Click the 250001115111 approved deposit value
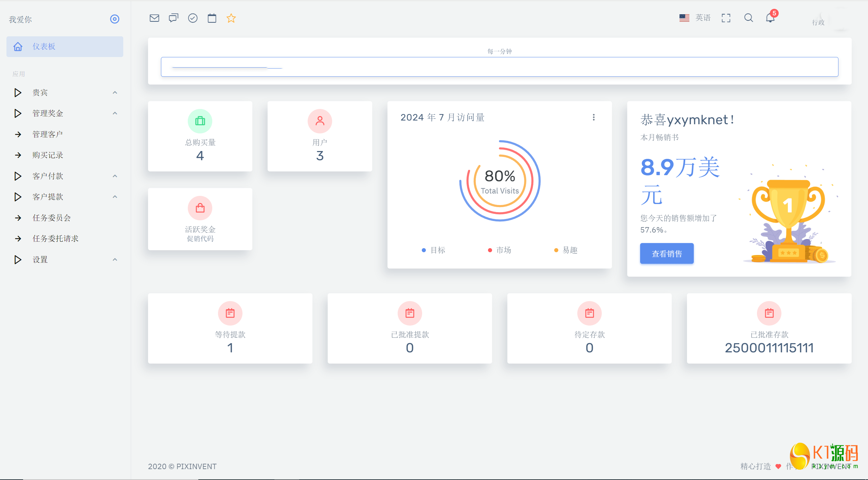This screenshot has height=480, width=868. (769, 348)
